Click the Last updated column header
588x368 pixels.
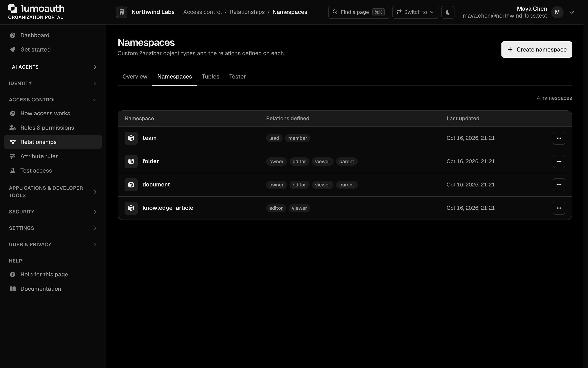(463, 119)
